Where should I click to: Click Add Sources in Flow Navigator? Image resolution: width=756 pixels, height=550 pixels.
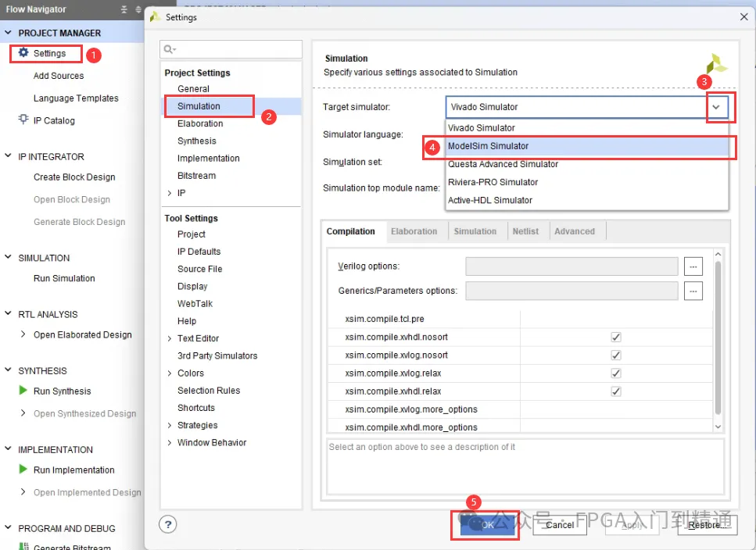coord(59,76)
